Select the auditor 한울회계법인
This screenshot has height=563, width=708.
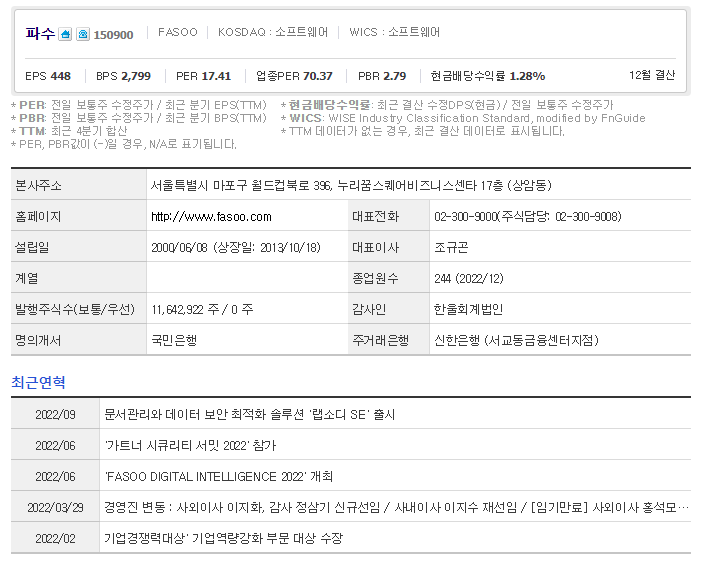[x=468, y=309]
